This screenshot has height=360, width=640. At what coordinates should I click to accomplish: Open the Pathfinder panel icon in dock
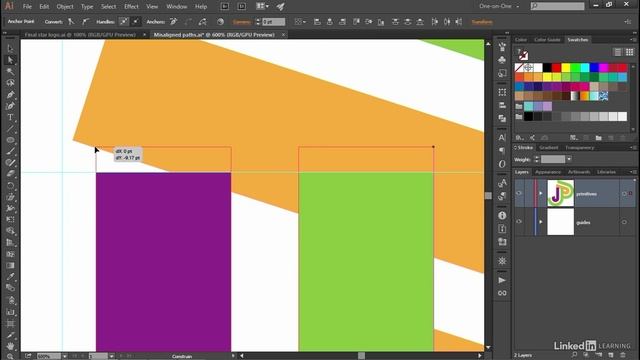502,118
